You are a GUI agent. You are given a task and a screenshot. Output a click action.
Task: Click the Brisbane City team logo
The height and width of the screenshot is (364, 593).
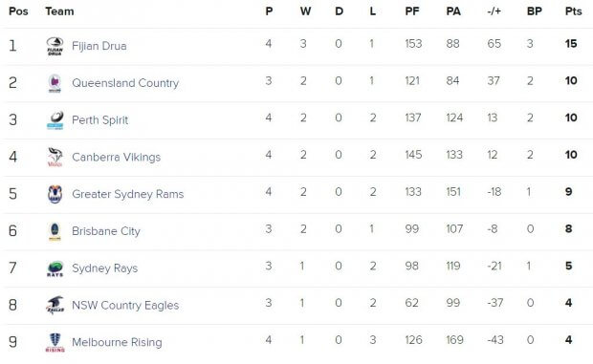[x=55, y=231]
